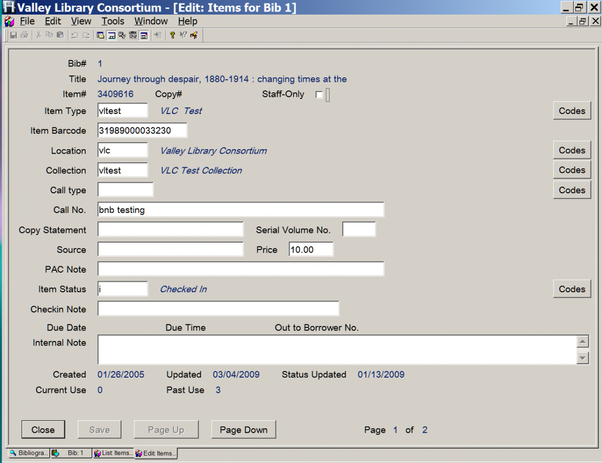Click the Serial Volume No. field
602x463 pixels.
[359, 230]
